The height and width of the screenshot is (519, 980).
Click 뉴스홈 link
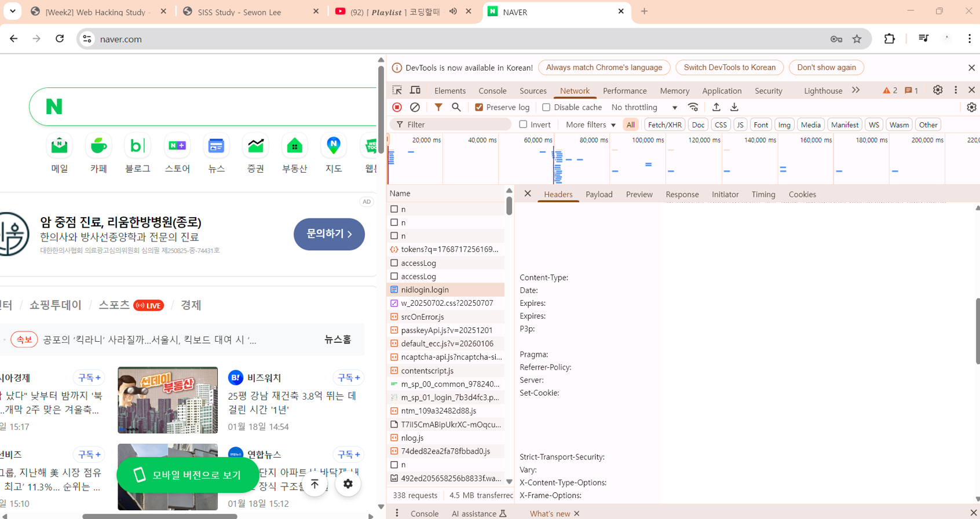coord(338,339)
